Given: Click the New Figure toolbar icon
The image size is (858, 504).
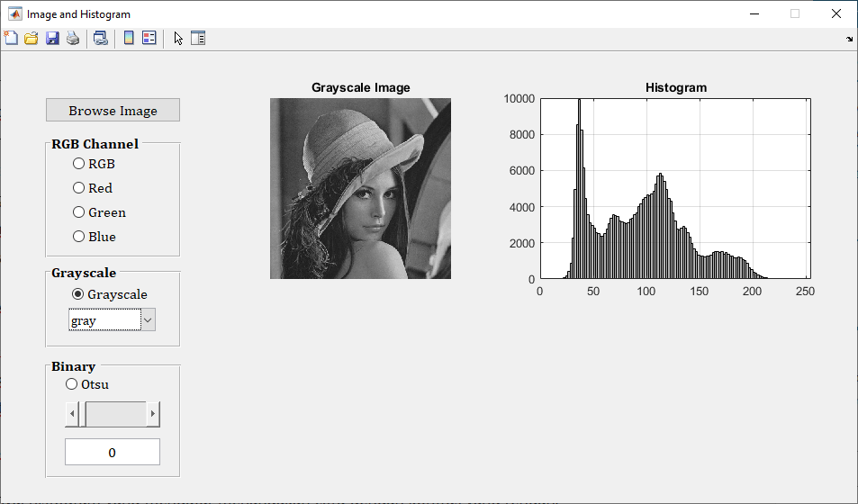Looking at the screenshot, I should pyautogui.click(x=11, y=38).
